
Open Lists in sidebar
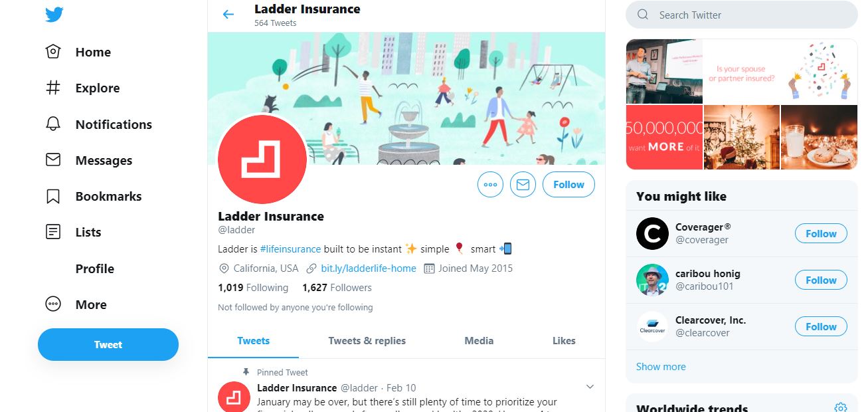tap(73, 232)
